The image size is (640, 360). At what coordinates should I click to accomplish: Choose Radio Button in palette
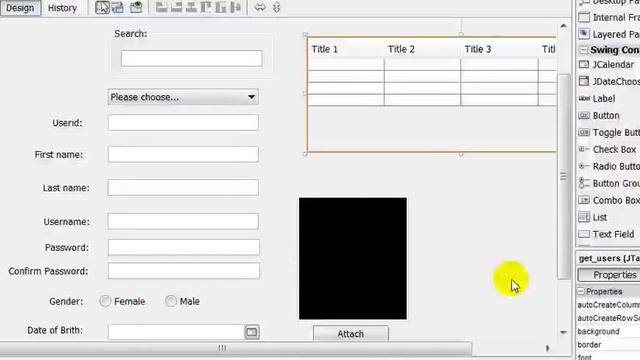coord(609,166)
